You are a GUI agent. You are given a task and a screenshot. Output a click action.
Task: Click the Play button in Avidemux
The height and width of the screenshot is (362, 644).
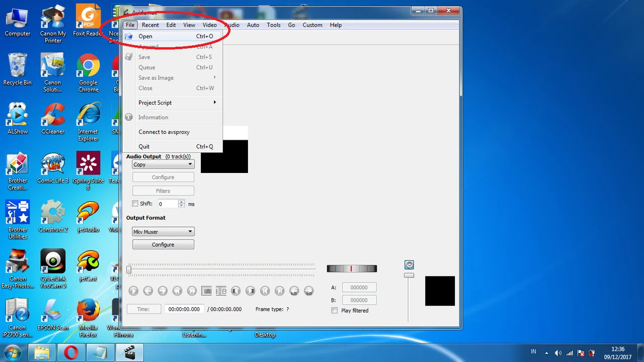[133, 291]
